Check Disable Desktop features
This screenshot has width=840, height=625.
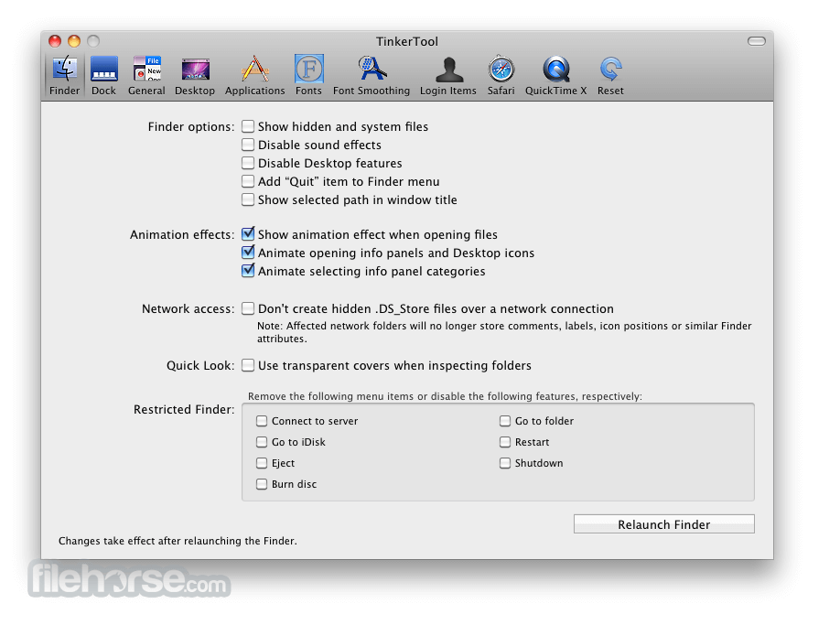point(247,163)
